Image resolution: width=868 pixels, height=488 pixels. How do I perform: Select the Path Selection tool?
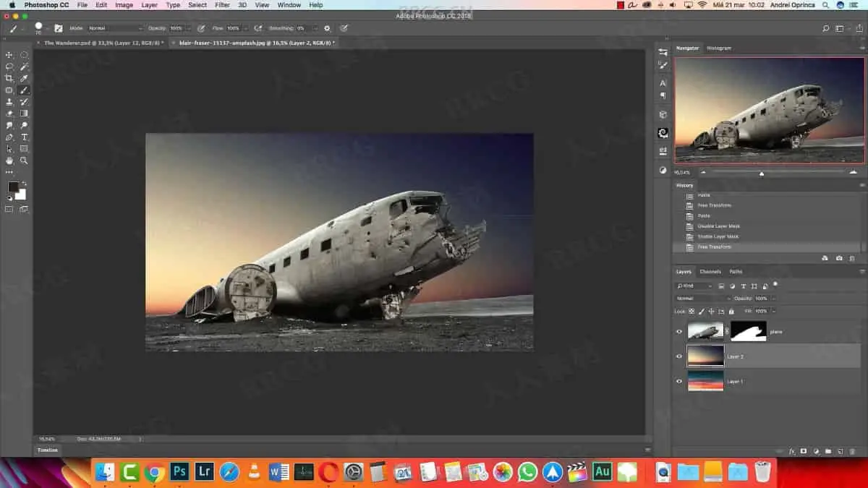(x=9, y=148)
